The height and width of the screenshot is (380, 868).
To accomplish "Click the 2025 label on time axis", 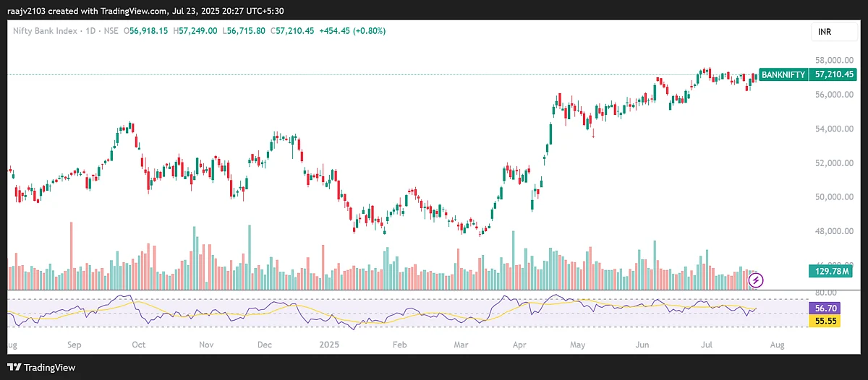I will [x=329, y=345].
